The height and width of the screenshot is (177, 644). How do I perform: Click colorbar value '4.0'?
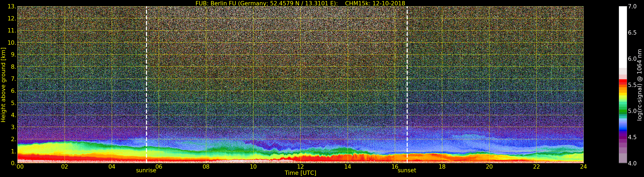(632, 163)
